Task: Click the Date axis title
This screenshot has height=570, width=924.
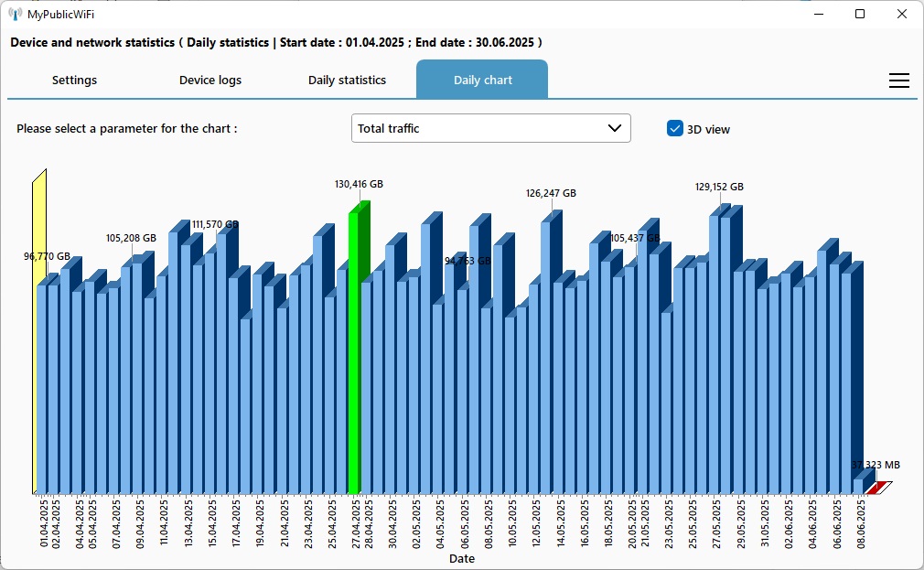Action: pos(462,559)
